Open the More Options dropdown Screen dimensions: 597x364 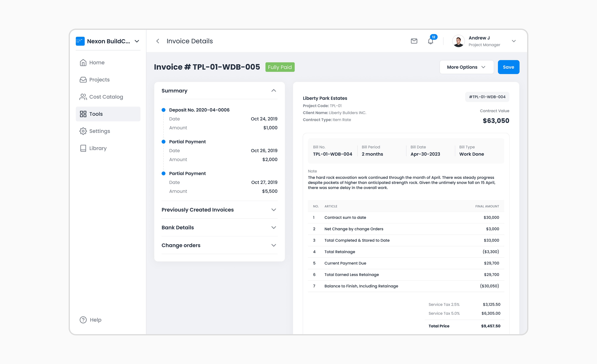click(x=467, y=67)
